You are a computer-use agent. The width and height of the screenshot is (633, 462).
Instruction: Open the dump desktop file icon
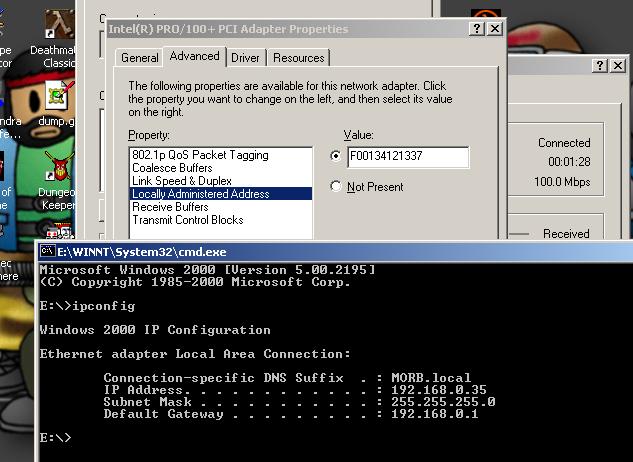pos(59,95)
